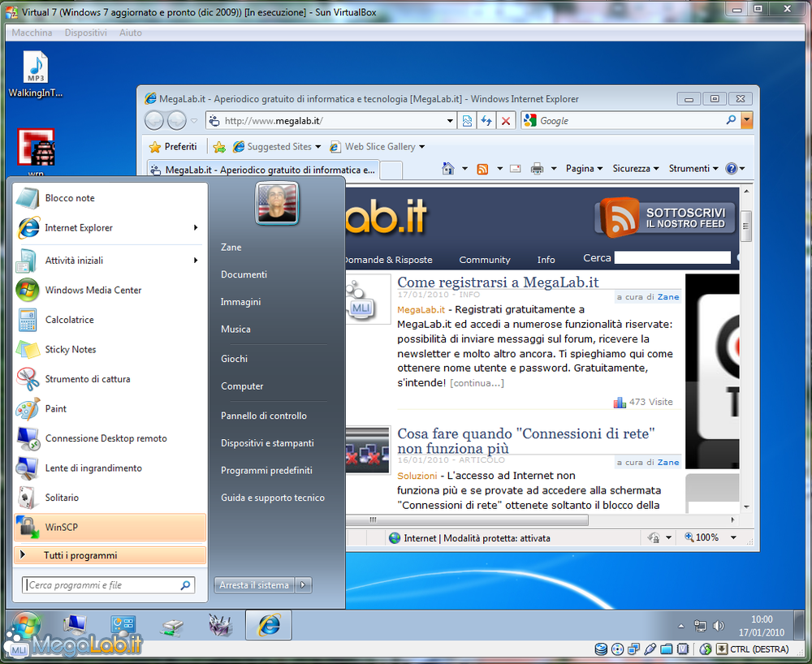Expand Web Slice Gallery dropdown
Viewport: 812px width, 664px height.
[421, 147]
